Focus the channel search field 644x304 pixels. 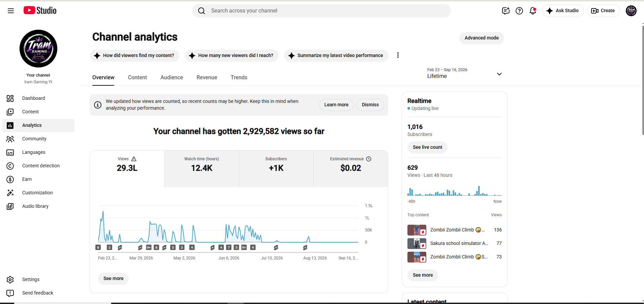coord(321,11)
